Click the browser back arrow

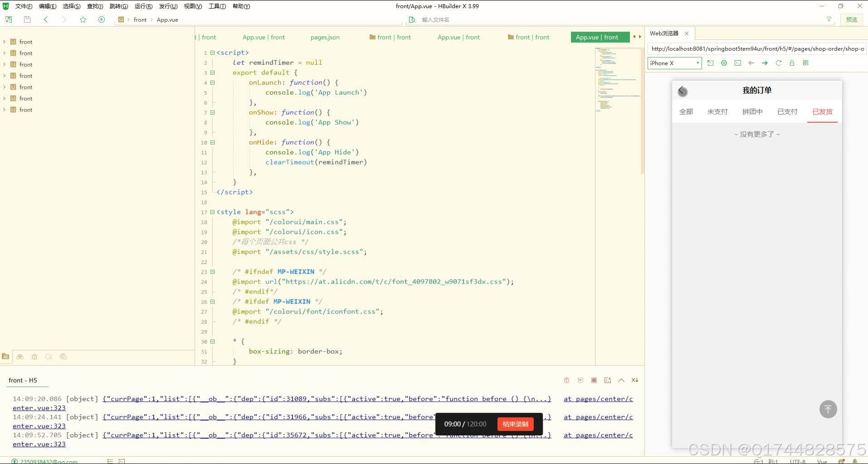(751, 63)
